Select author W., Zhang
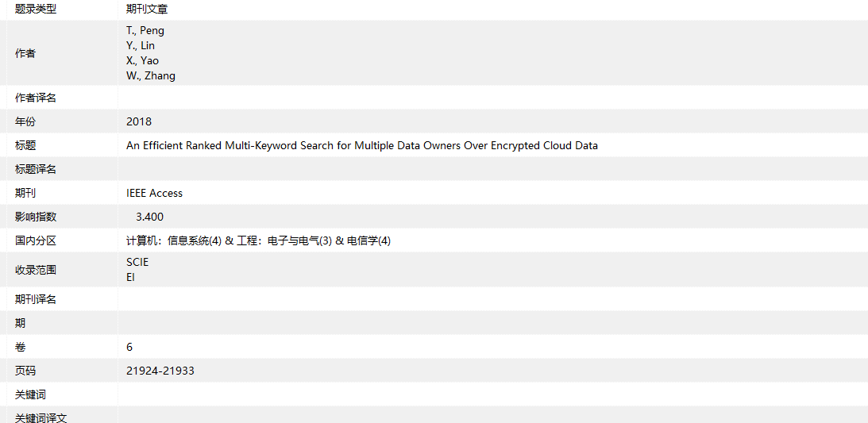This screenshot has width=868, height=423. point(151,76)
